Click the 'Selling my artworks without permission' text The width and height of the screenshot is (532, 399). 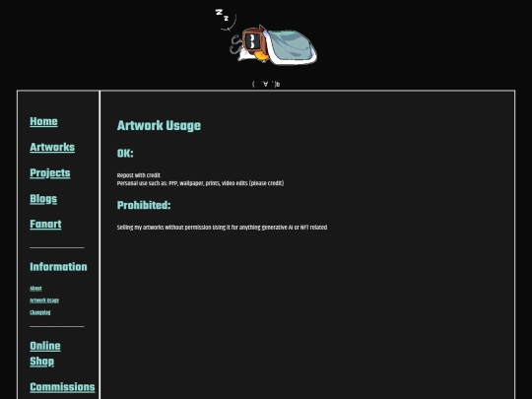(x=164, y=228)
